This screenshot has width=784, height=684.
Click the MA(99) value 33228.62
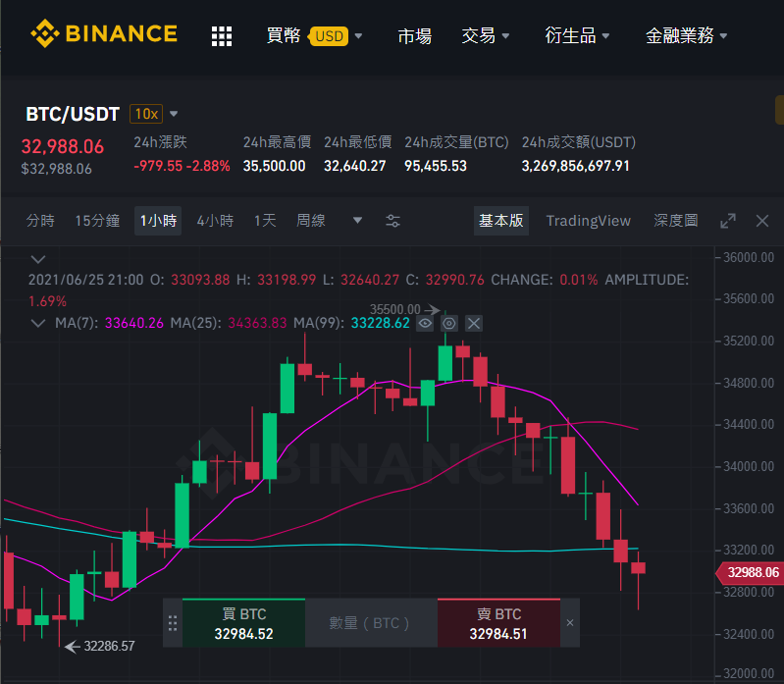click(380, 323)
